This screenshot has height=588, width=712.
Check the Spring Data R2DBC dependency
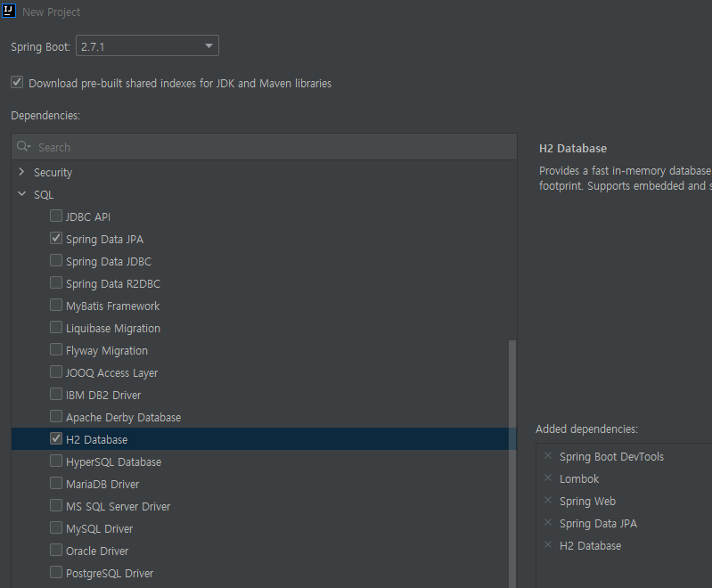pos(56,282)
